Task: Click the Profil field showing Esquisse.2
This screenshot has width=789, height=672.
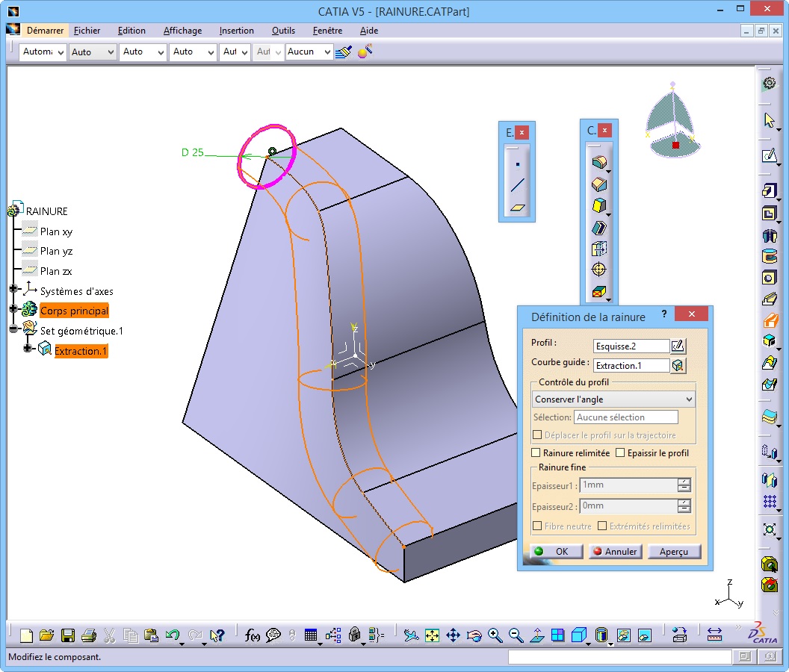Action: 631,346
